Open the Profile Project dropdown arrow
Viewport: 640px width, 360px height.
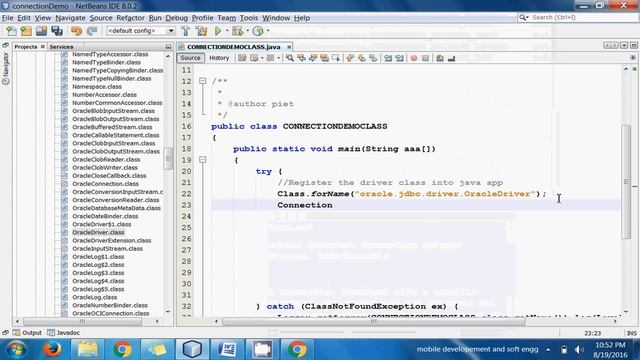[x=268, y=31]
